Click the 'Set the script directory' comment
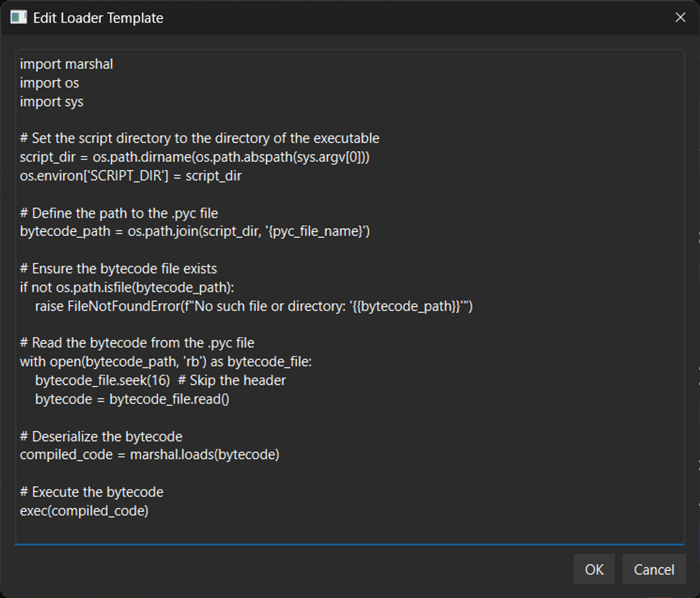Viewport: 700px width, 598px height. [x=199, y=138]
